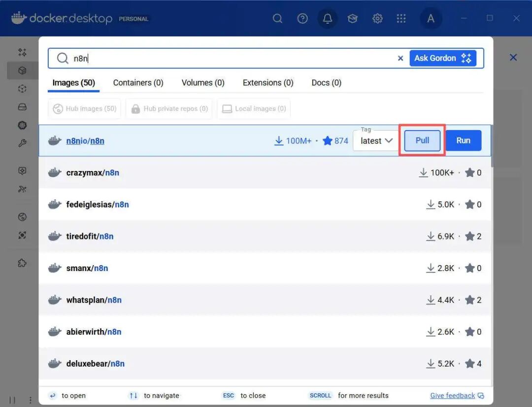Open the Docker Hub icon in the sidebar
This screenshot has width=532, height=407.
[x=22, y=217]
